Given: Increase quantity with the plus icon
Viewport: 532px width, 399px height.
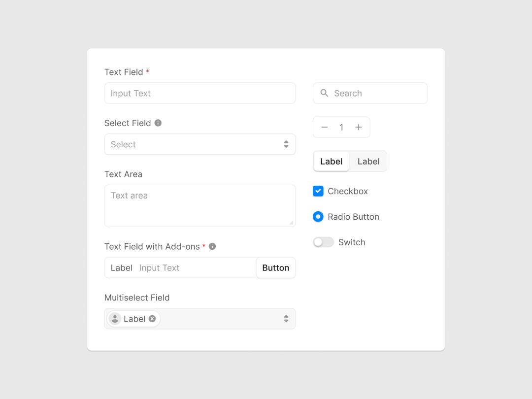Looking at the screenshot, I should (x=358, y=127).
